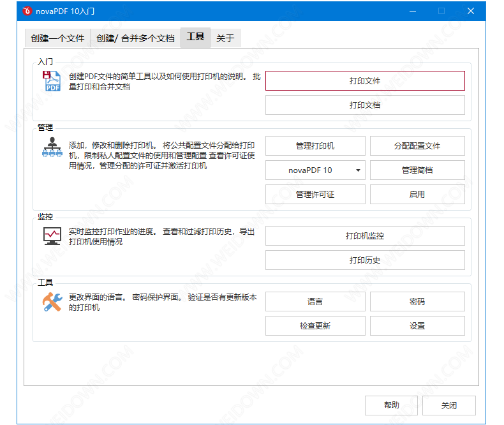
Task: Open 打印机监控
Action: 365,236
